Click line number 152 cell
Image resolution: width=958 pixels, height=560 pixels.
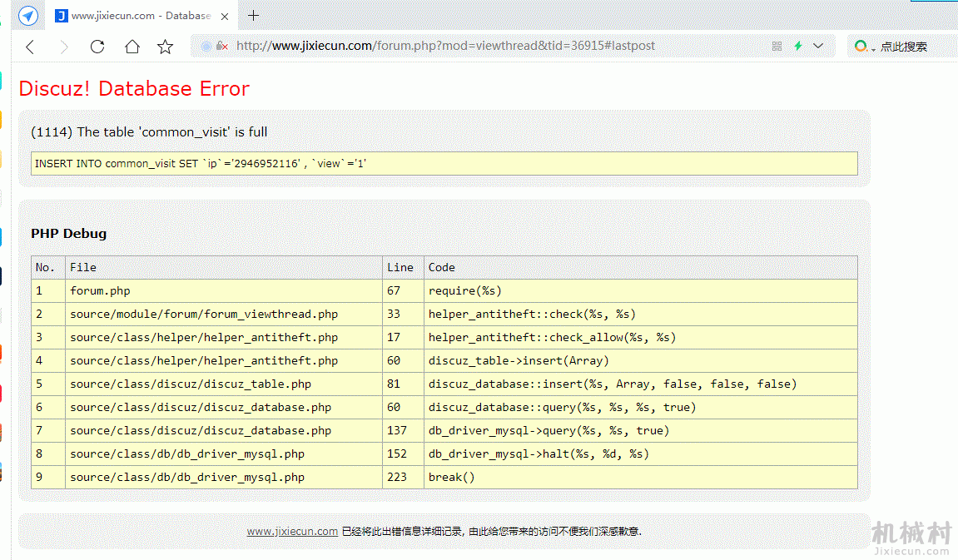coord(403,453)
